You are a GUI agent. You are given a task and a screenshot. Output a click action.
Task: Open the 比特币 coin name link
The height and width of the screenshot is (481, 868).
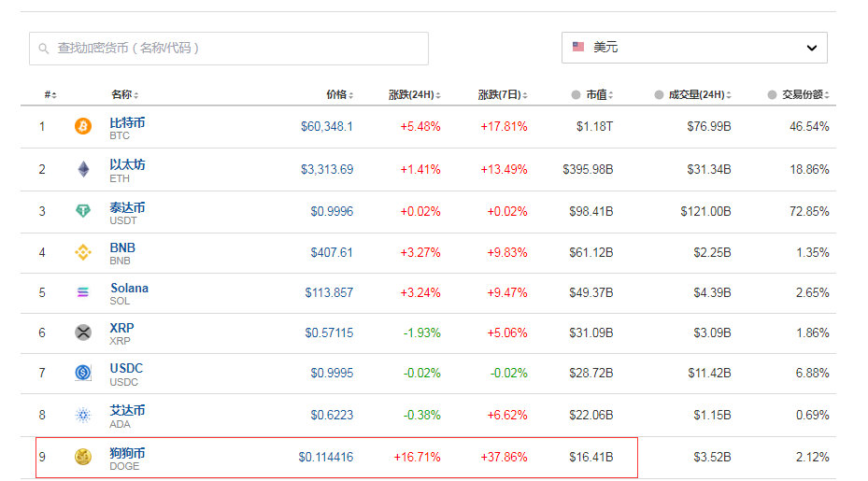tap(127, 122)
